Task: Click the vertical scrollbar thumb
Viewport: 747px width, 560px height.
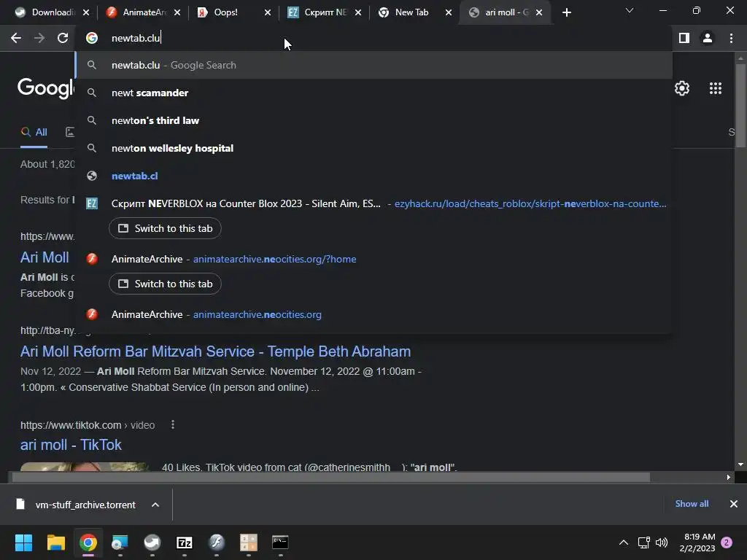Action: click(740, 106)
